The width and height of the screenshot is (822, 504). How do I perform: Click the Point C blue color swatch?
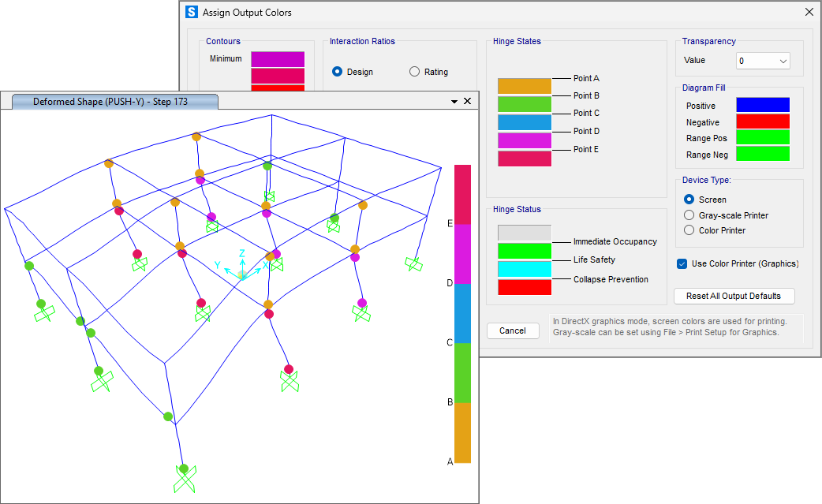(x=524, y=122)
